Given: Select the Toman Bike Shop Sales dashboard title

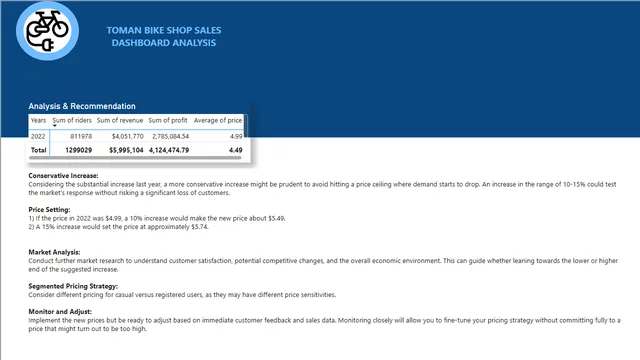Looking at the screenshot, I should click(x=164, y=36).
